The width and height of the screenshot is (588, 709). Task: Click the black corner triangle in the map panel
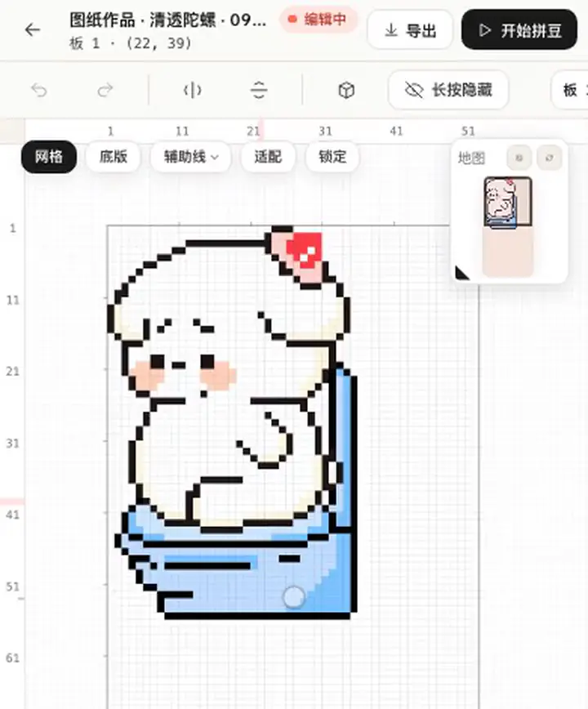tap(461, 273)
